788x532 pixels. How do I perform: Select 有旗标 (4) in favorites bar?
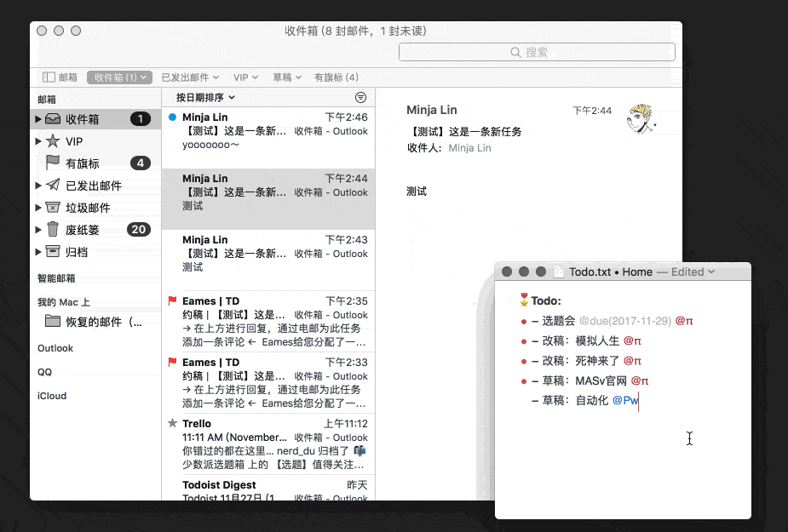(336, 77)
